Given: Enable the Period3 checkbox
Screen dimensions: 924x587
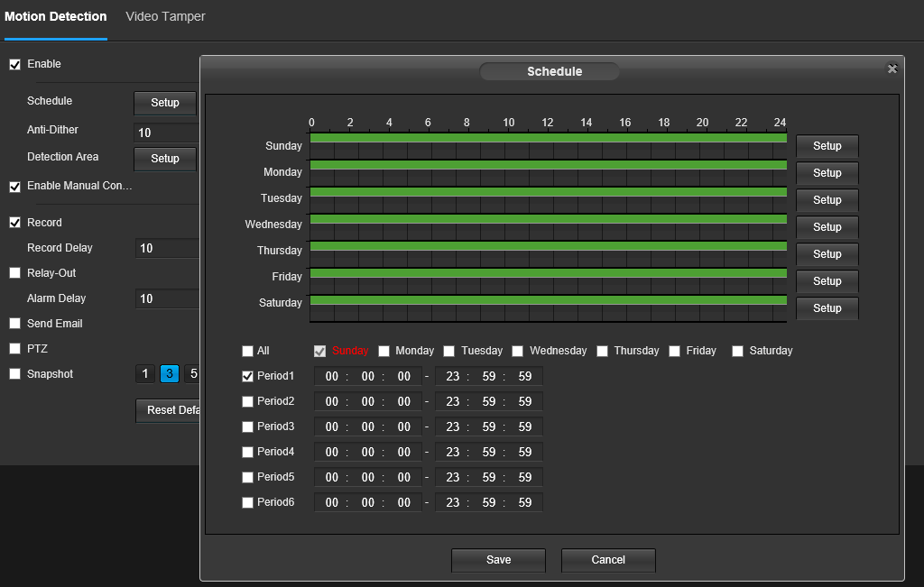Looking at the screenshot, I should coord(247,426).
